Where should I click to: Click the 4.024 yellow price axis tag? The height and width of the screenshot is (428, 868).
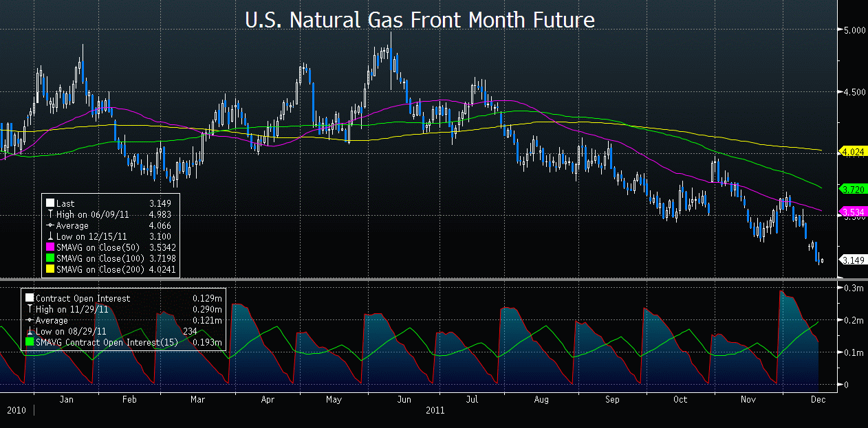coord(852,151)
